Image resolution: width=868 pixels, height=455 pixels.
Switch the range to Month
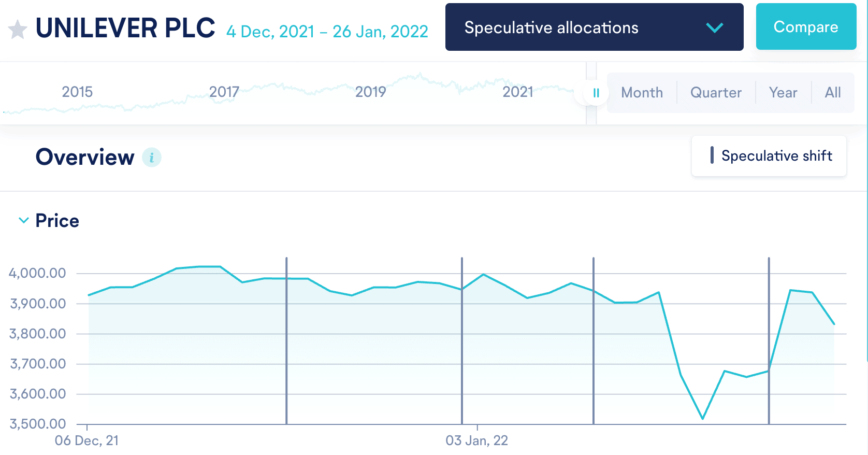pyautogui.click(x=642, y=93)
